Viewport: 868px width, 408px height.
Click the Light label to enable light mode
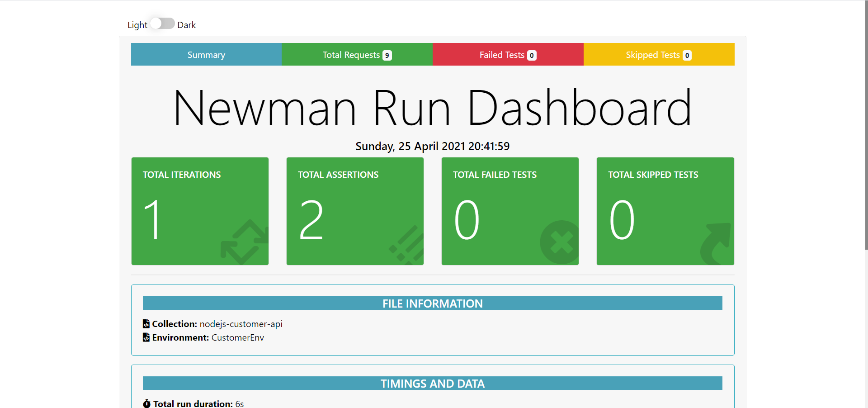pyautogui.click(x=137, y=25)
